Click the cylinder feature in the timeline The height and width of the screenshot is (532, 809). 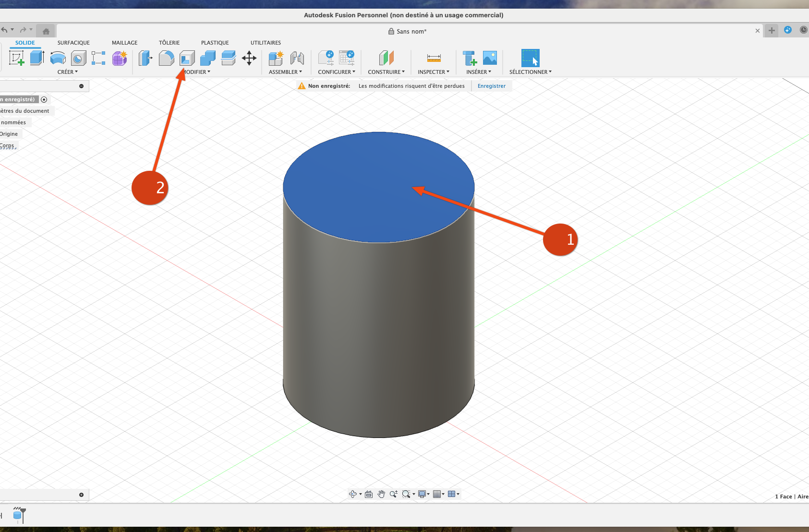coord(18,516)
